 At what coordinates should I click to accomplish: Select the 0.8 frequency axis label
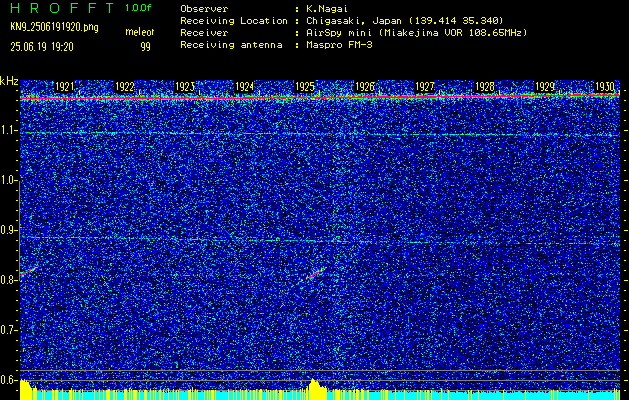(9, 280)
